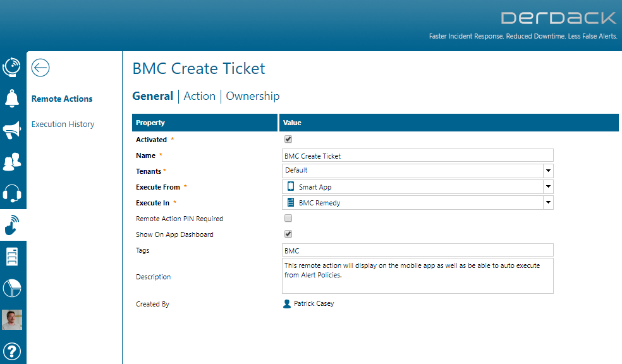Switch to the Action tab
This screenshot has width=622, height=364.
[200, 96]
